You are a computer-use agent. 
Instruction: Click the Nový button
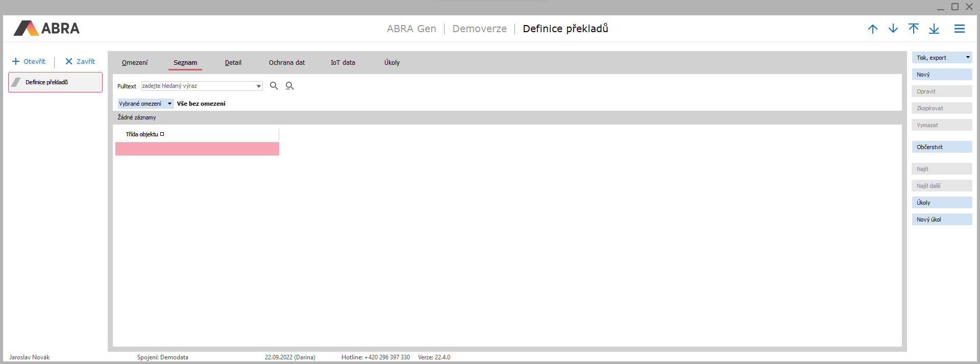tap(941, 75)
